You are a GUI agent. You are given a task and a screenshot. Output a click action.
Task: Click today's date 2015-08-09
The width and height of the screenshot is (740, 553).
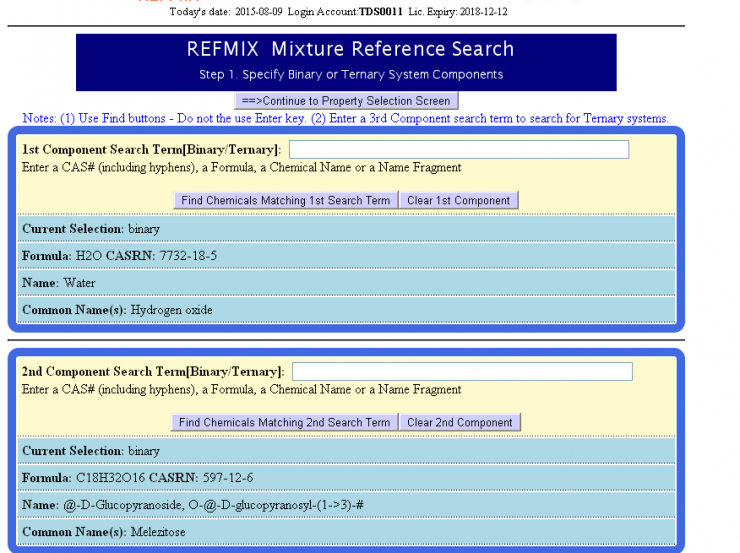point(259,12)
